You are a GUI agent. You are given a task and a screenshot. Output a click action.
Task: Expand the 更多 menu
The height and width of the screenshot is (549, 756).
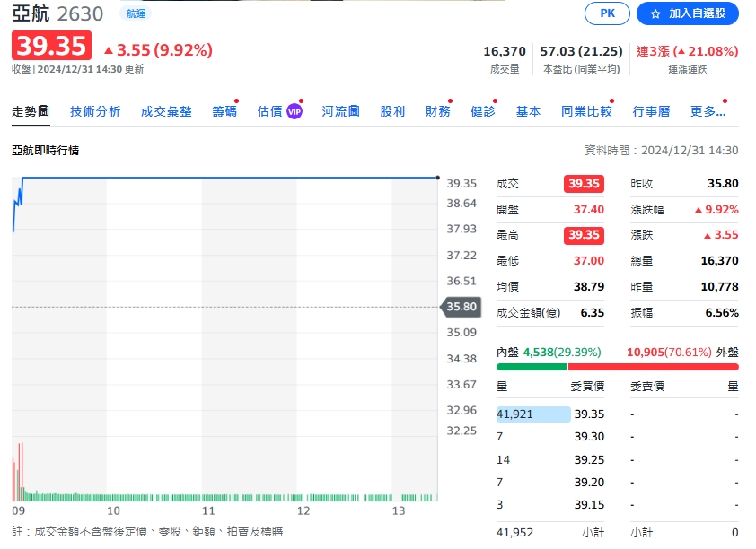click(x=708, y=111)
